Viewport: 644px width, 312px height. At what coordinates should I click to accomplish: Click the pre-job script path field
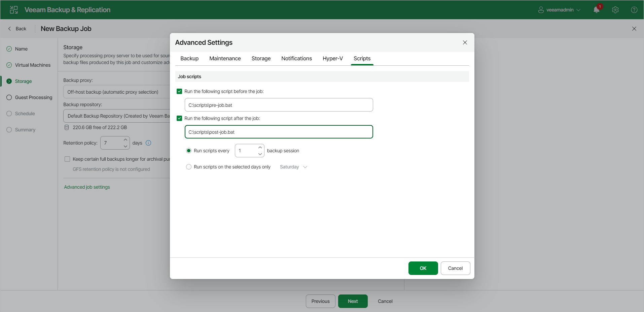coord(279,105)
